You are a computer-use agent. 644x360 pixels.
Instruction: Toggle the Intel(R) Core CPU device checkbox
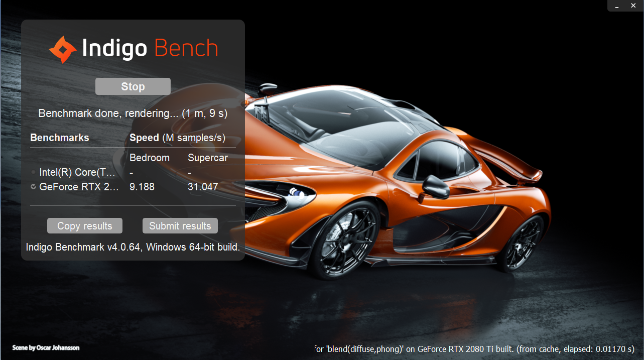click(x=33, y=172)
